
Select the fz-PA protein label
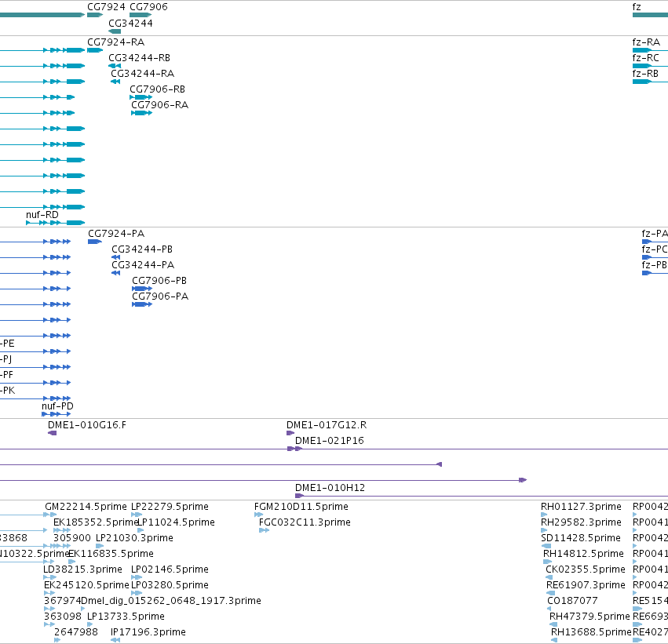[x=655, y=234]
